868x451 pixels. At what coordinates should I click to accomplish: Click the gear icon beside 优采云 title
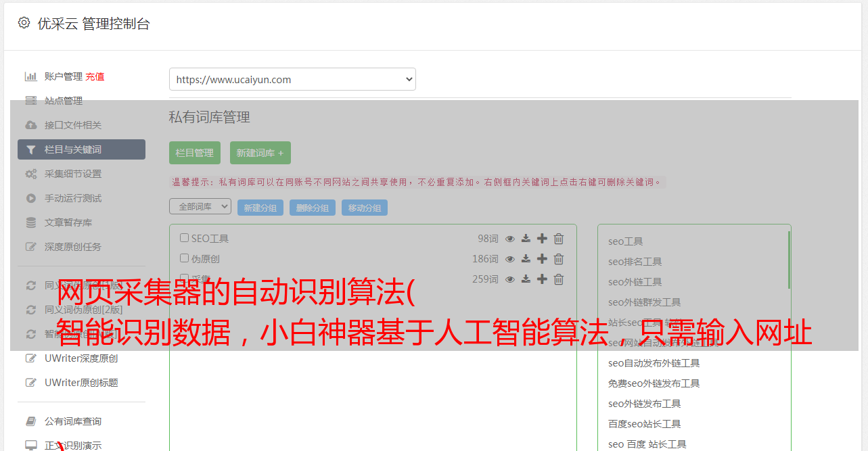coord(24,23)
